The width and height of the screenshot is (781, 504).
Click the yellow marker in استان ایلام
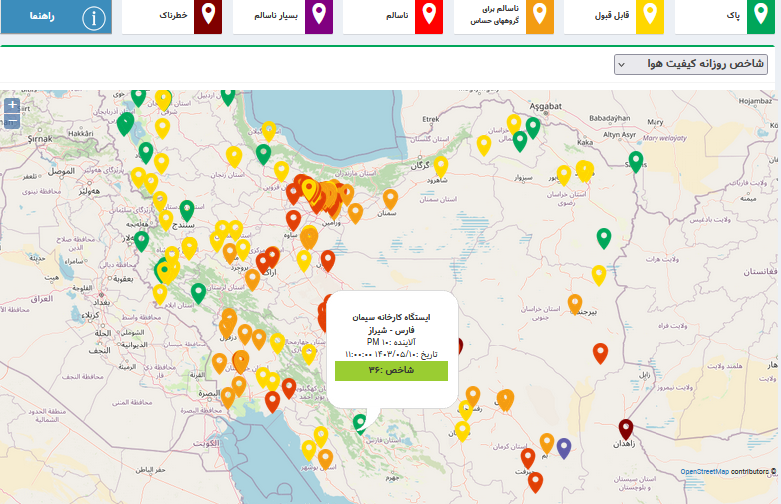pos(160,294)
